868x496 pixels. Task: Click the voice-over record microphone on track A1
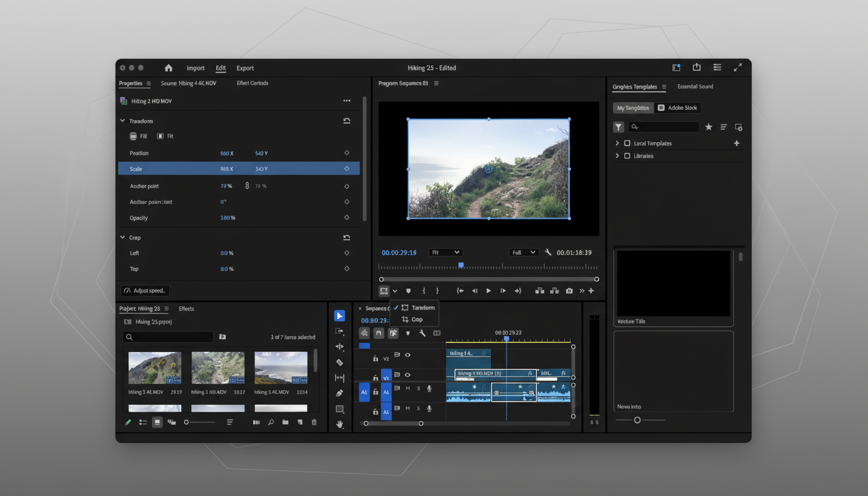tap(429, 389)
